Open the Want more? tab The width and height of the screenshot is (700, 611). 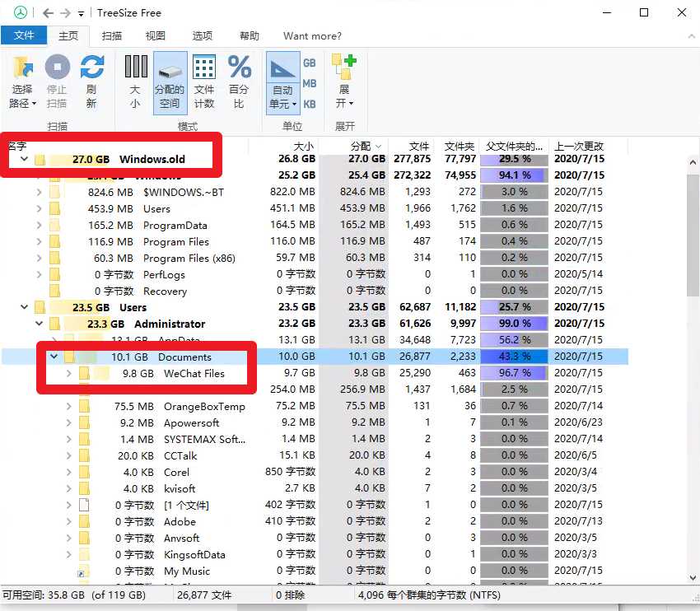[312, 35]
